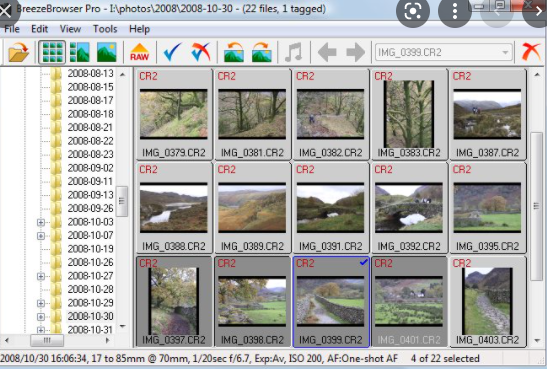547x369 pixels.
Task: Select the IMG_0392.CR2 bridge thumbnail
Action: [409, 208]
